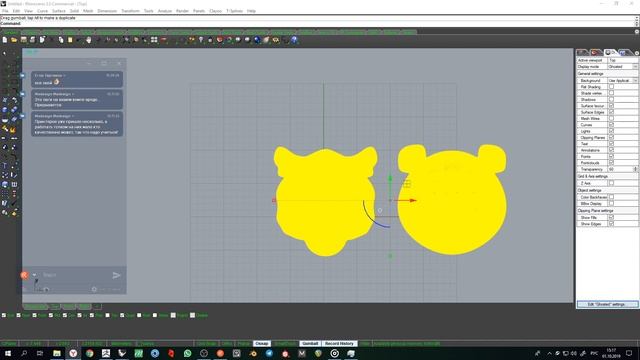This screenshot has height=360, width=640.
Task: Click the New file icon in toolbar
Action: coord(4,40)
